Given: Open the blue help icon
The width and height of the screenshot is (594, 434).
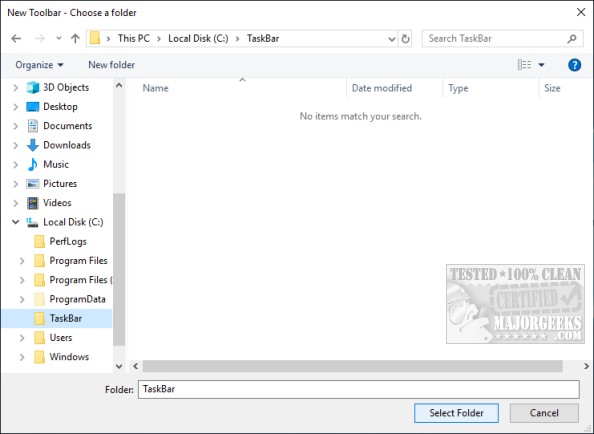Looking at the screenshot, I should [574, 65].
